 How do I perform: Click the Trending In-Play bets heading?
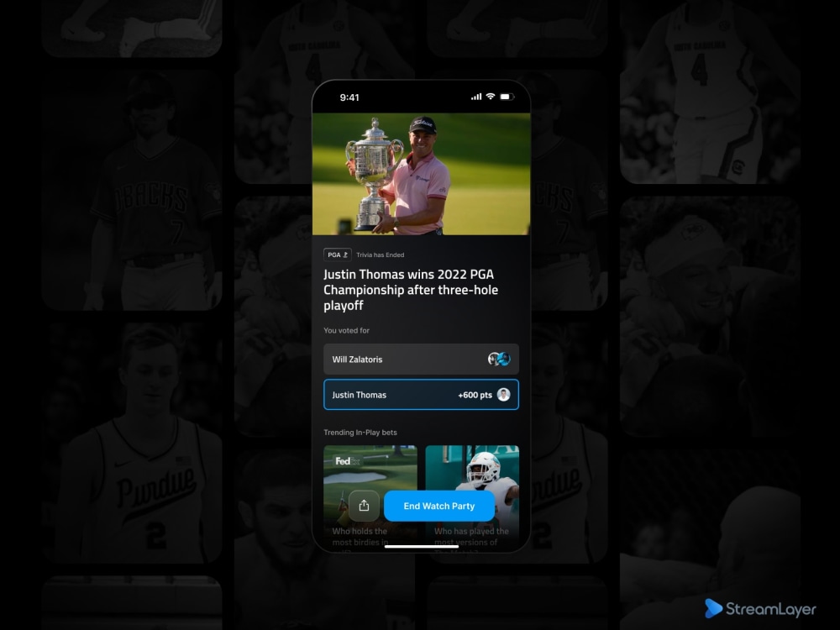coord(360,433)
